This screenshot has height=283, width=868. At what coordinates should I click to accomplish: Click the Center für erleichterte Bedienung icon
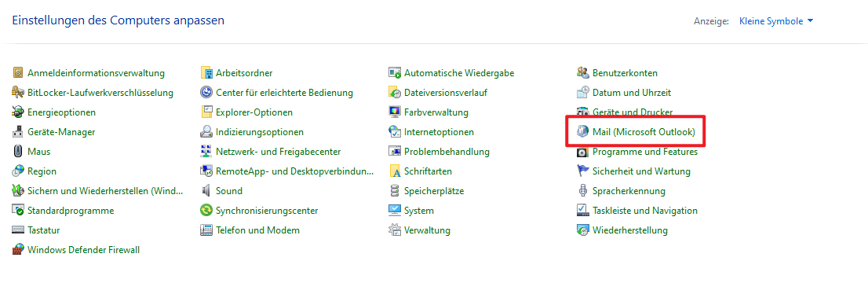pyautogui.click(x=206, y=93)
